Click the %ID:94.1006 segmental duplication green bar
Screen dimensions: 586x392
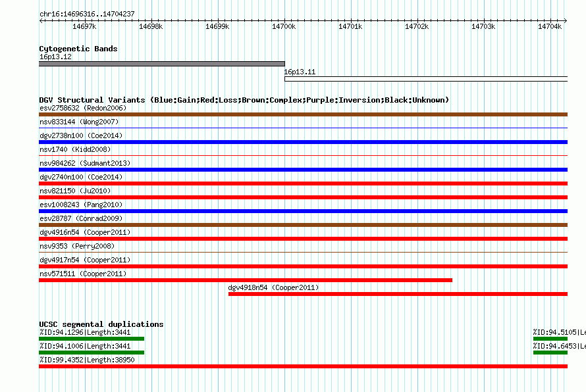click(x=92, y=353)
